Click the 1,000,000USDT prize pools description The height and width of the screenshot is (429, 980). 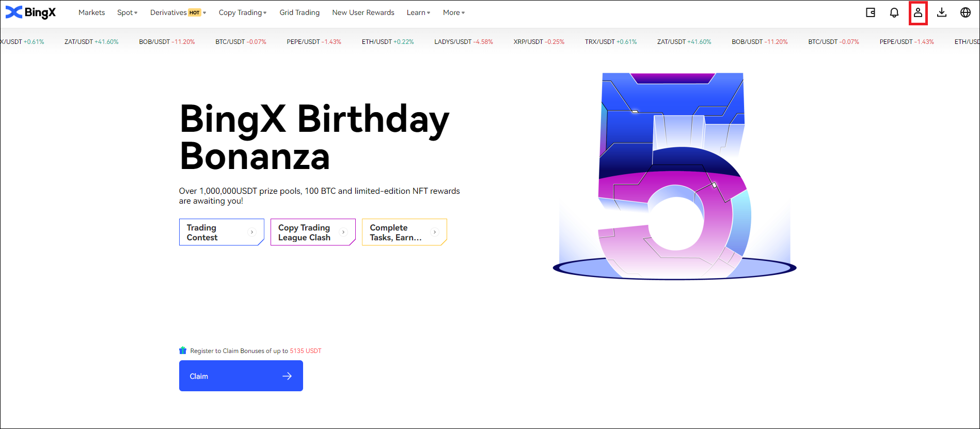[319, 196]
